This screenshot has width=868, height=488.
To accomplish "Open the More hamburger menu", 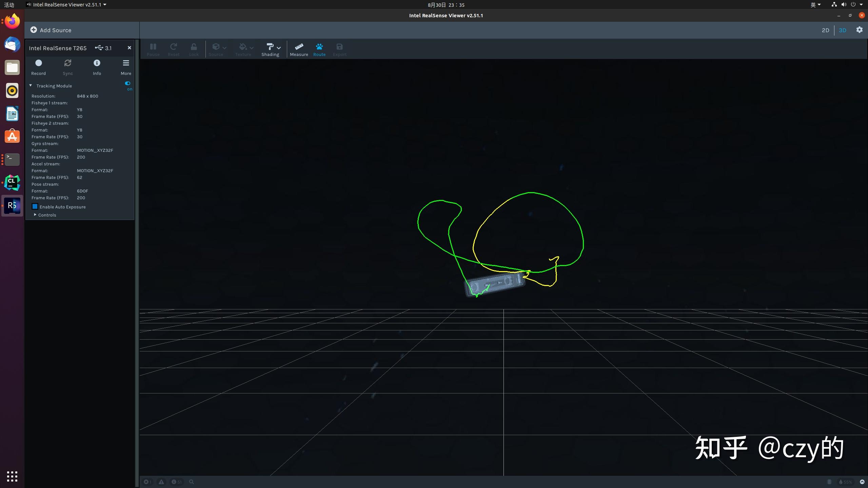I will pyautogui.click(x=126, y=63).
